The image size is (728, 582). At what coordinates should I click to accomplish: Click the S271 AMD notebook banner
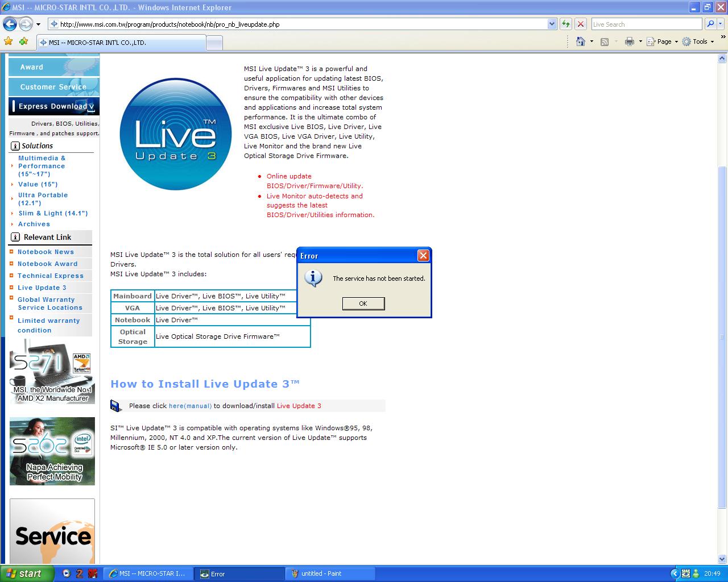tap(52, 371)
